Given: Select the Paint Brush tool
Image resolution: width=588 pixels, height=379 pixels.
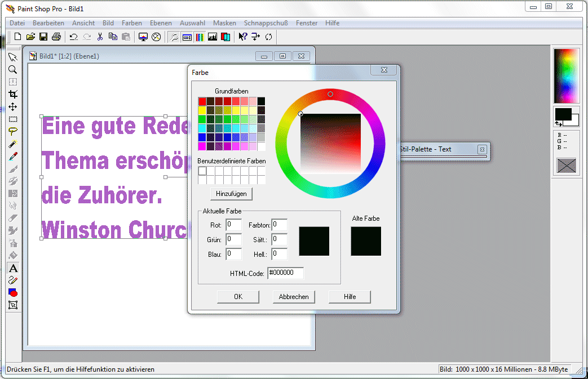Looking at the screenshot, I should point(13,169).
